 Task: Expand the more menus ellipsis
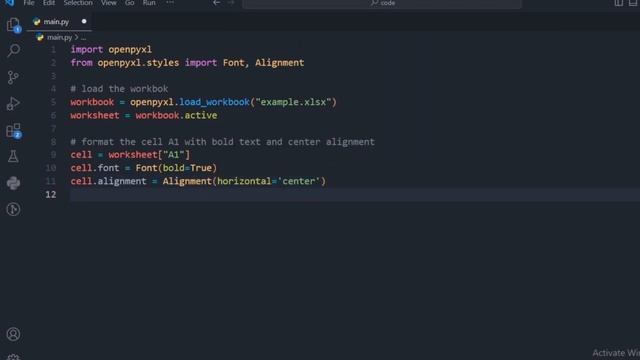(170, 3)
